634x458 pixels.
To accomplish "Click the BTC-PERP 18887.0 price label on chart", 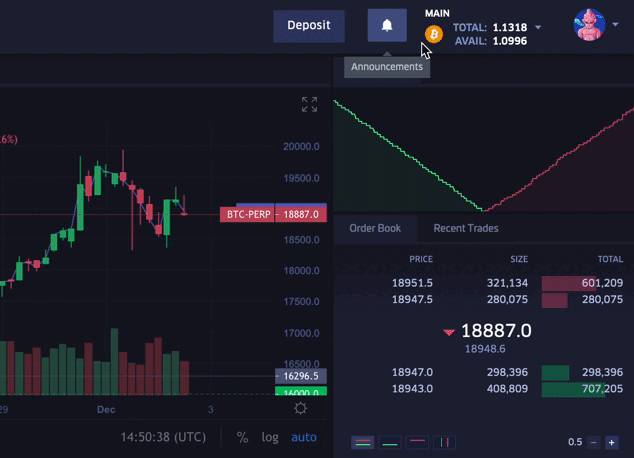I will tap(273, 214).
